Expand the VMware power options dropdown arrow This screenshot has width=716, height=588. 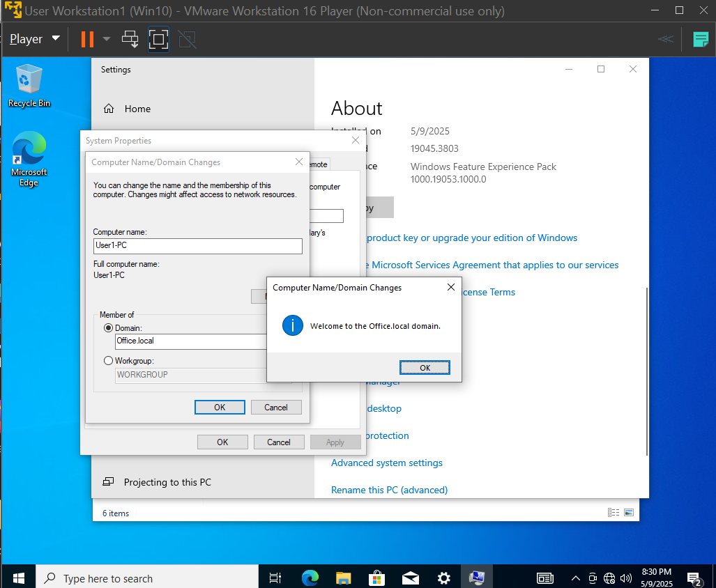[x=107, y=39]
